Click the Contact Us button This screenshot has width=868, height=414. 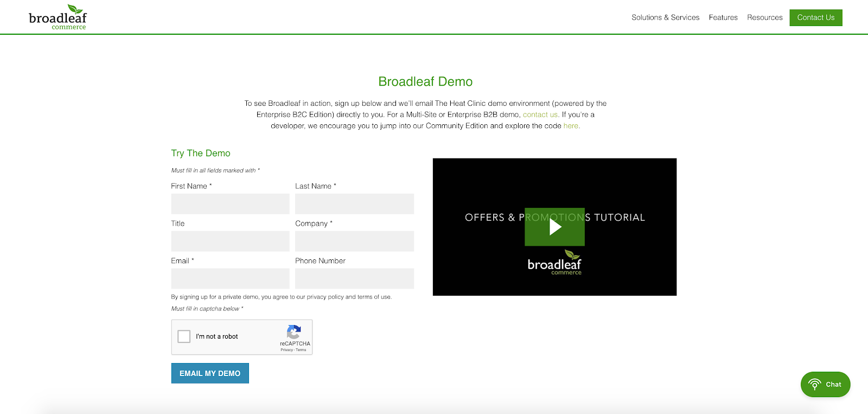pos(816,17)
